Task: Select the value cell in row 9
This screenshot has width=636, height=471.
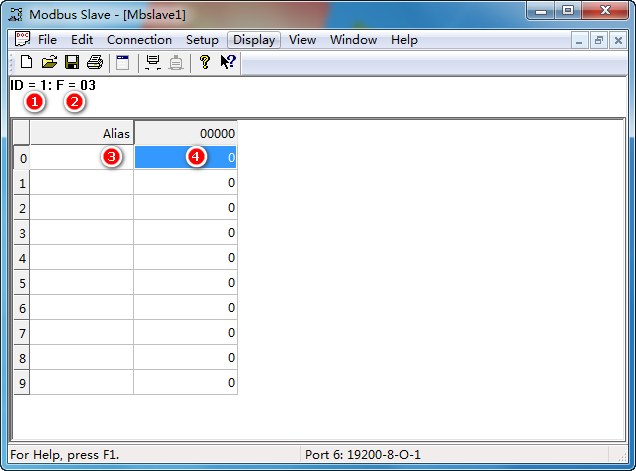Action: (185, 382)
